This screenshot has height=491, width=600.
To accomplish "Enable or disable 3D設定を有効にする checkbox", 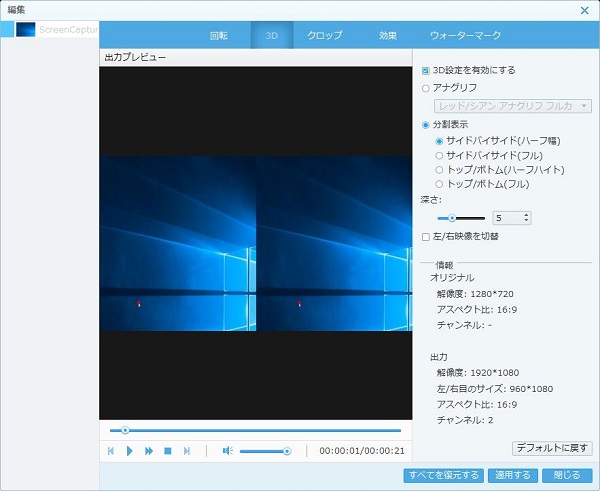I will 426,70.
